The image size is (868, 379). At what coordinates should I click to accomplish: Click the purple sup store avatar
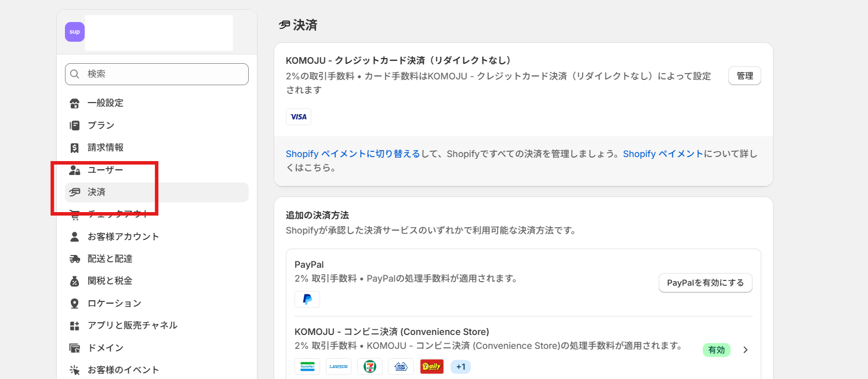75,32
